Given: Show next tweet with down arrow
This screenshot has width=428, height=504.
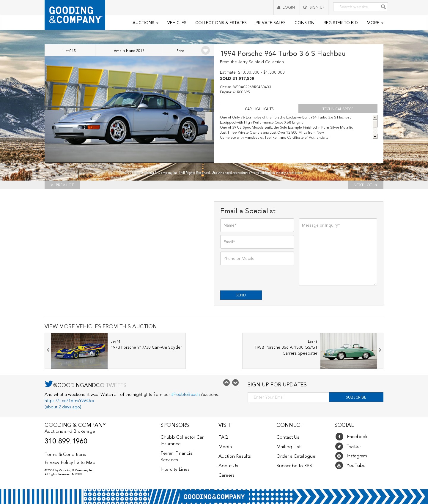Looking at the screenshot, I should click(x=235, y=383).
